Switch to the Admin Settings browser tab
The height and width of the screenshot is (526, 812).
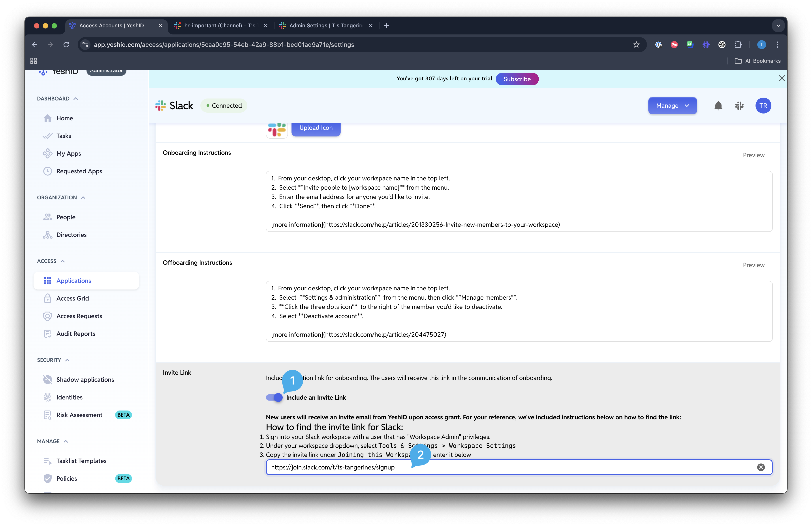pos(326,26)
